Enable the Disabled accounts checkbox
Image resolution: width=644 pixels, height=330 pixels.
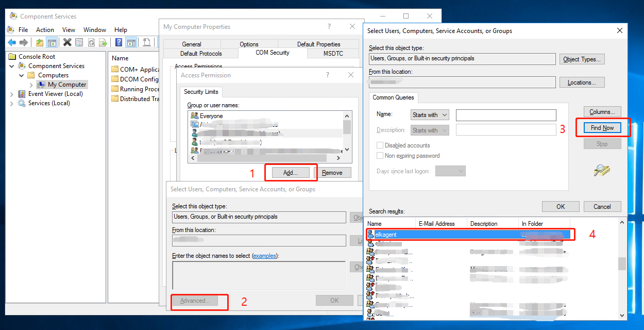click(x=380, y=145)
